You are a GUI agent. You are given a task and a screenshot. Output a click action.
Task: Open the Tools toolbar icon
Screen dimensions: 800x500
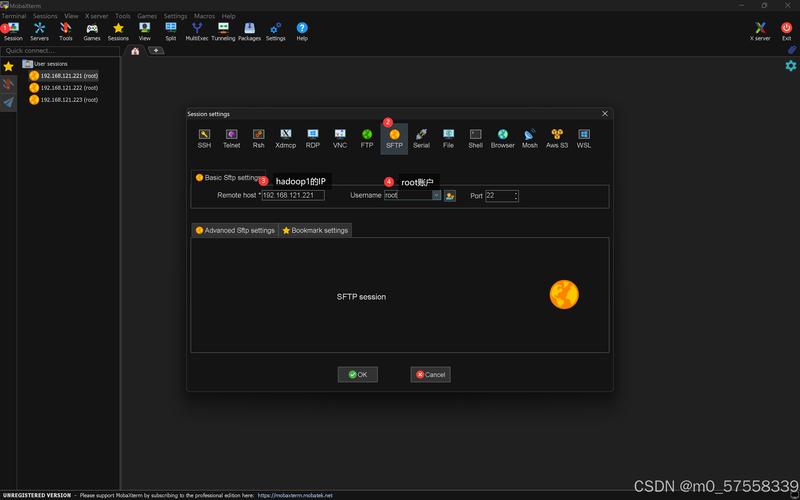pos(66,31)
